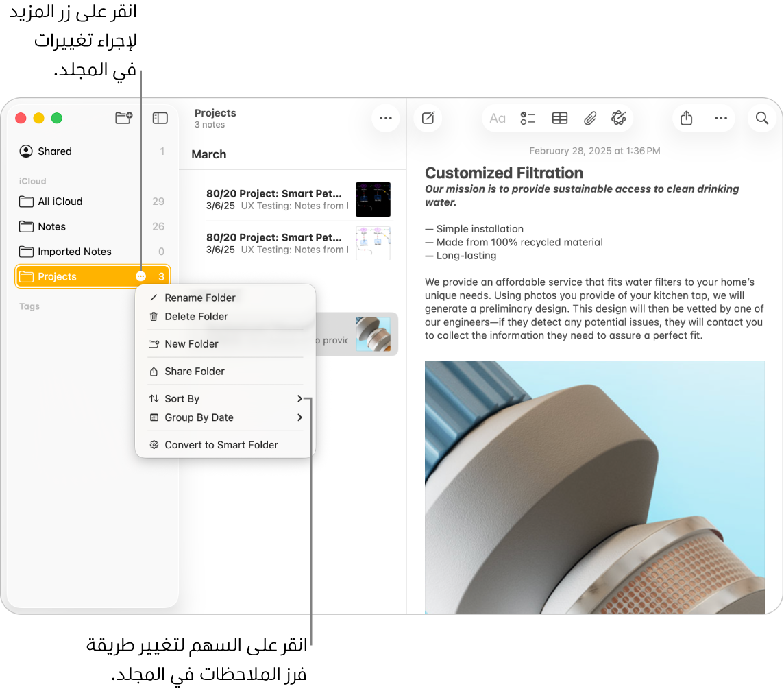The image size is (784, 691).
Task: Insert a table with table icon
Action: point(559,119)
